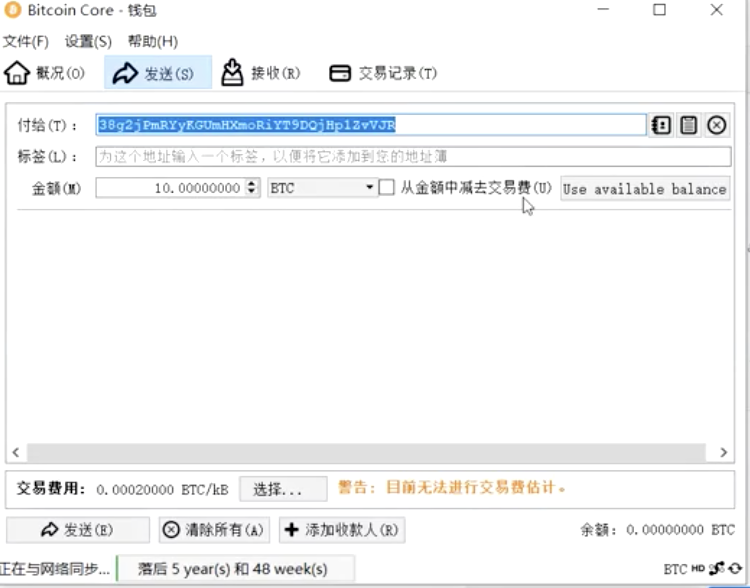Switch to the 发送(S) send tab
The height and width of the screenshot is (588, 750).
158,73
